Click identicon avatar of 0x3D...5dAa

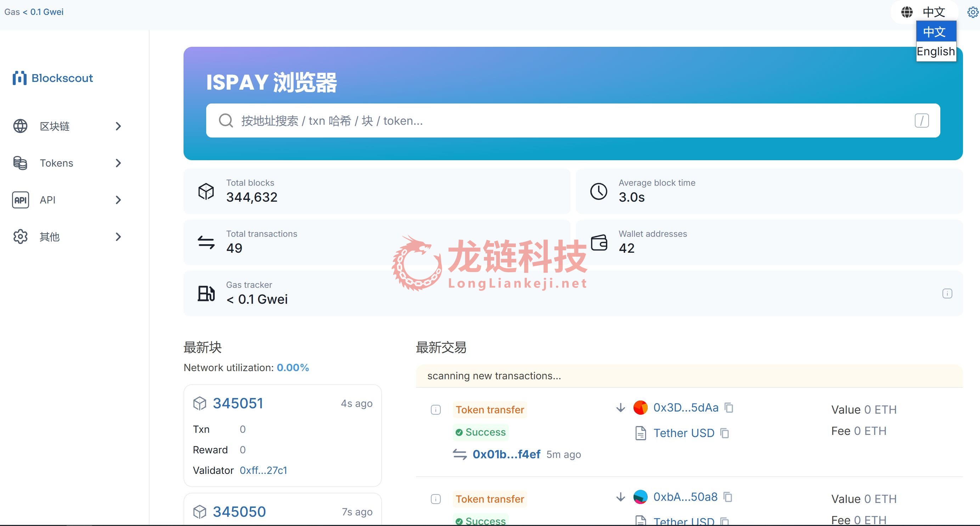(640, 407)
